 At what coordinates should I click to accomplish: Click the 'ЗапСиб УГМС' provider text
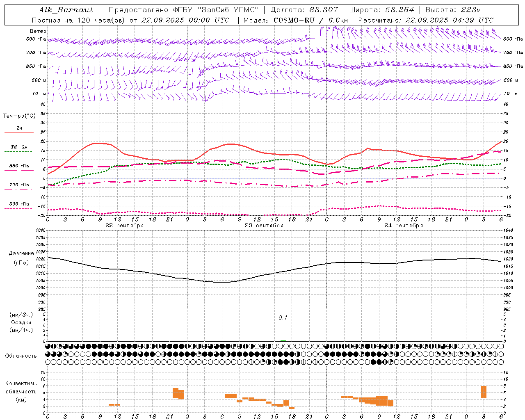(x=228, y=10)
